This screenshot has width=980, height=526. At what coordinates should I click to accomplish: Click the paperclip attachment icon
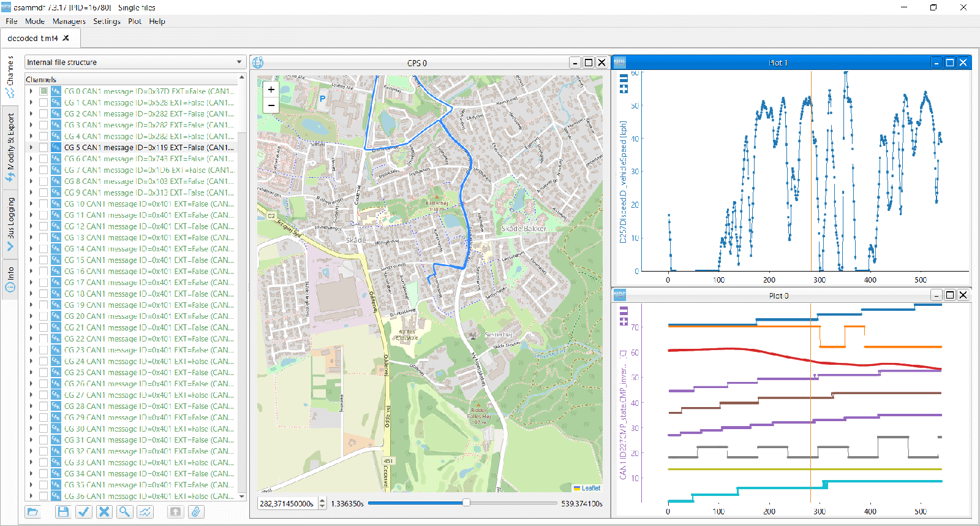pyautogui.click(x=196, y=511)
